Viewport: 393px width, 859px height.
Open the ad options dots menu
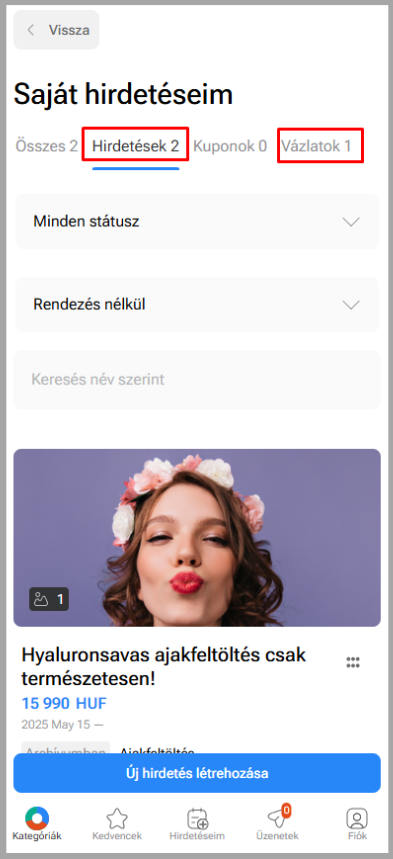click(353, 662)
